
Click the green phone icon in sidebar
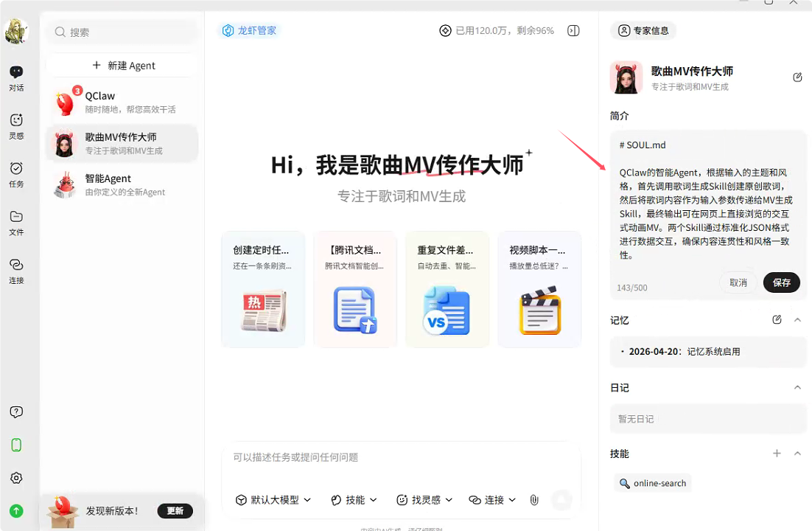[x=16, y=445]
